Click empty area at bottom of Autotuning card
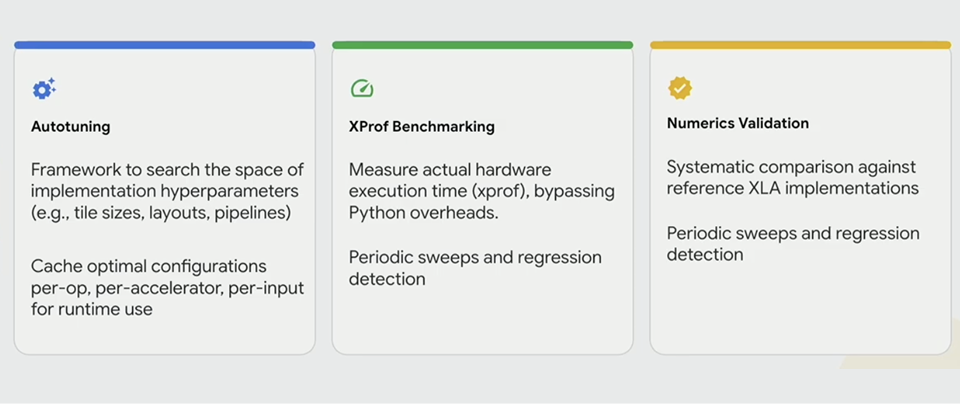The image size is (960, 404). [165, 337]
